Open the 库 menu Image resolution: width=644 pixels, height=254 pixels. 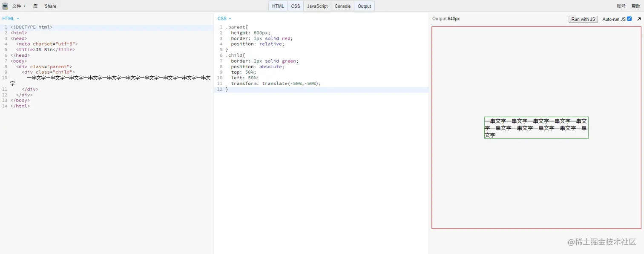coord(35,6)
